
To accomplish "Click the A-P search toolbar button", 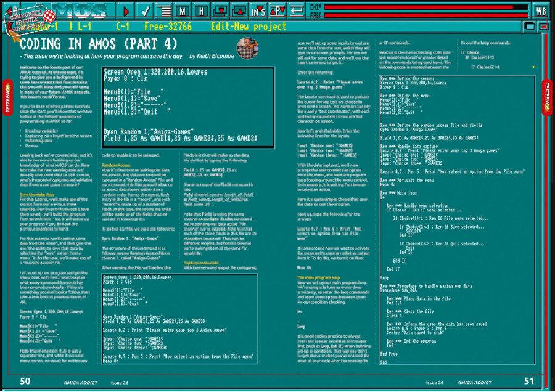I will pos(277,10).
